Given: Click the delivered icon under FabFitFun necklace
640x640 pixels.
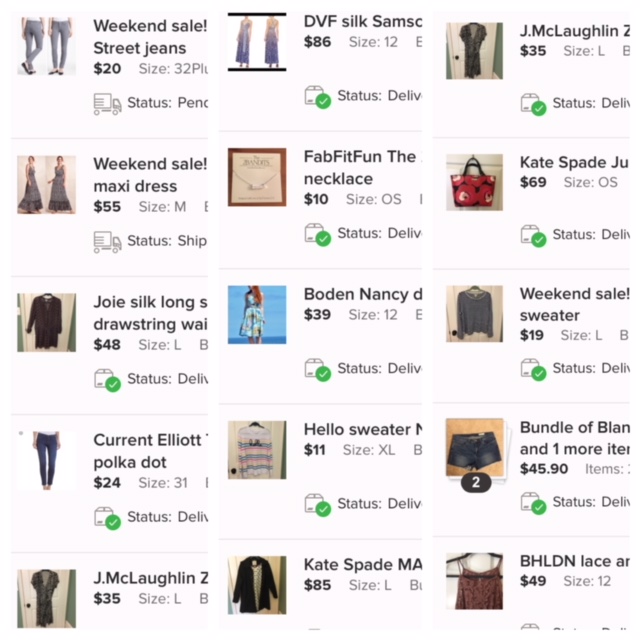Looking at the screenshot, I should (x=318, y=235).
